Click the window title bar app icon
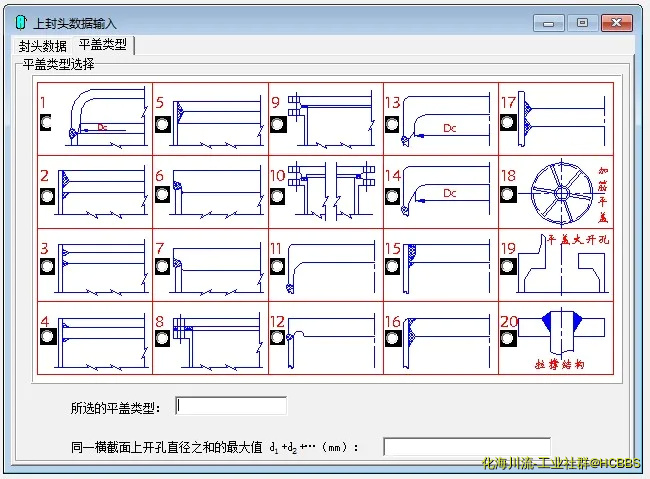This screenshot has height=479, width=650. coord(21,22)
